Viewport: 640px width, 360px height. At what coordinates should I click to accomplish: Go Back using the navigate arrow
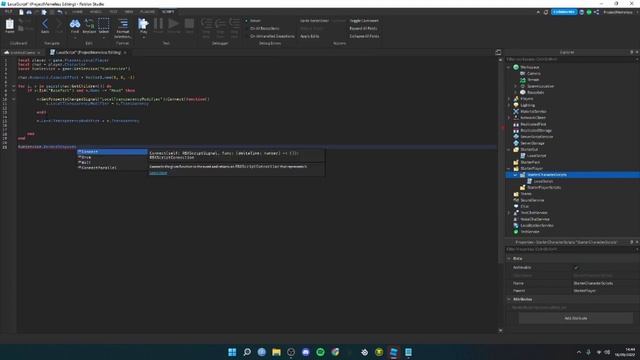pyautogui.click(x=45, y=26)
